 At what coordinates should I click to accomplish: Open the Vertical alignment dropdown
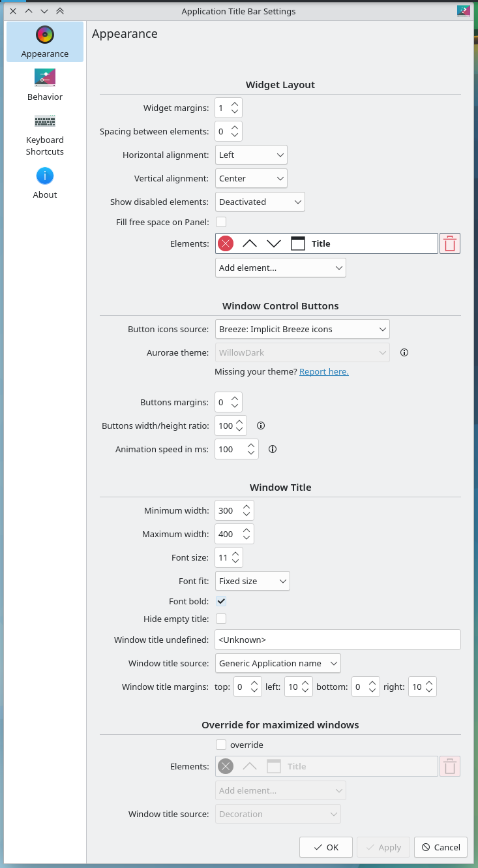coord(251,178)
